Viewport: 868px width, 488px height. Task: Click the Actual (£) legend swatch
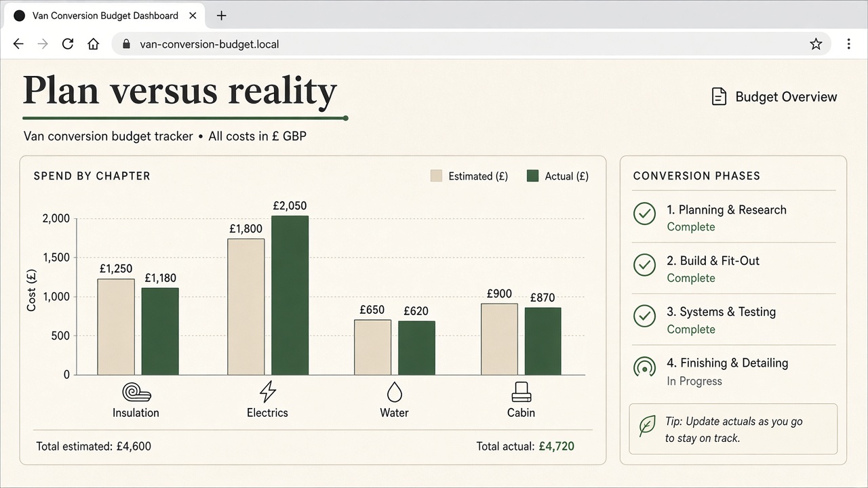[x=532, y=176]
